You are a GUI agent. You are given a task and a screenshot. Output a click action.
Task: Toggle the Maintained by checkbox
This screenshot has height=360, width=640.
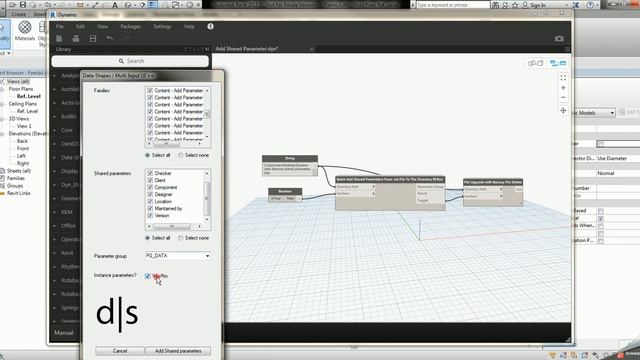[150, 208]
